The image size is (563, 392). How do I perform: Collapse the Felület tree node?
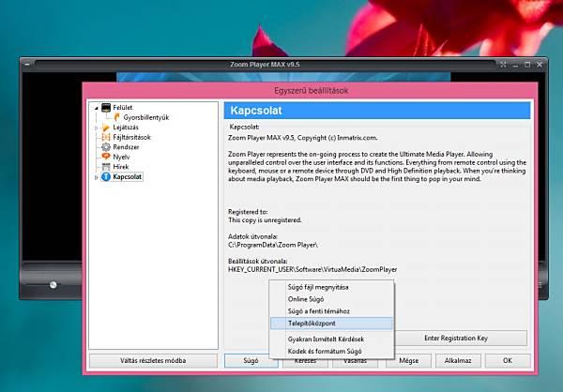97,108
